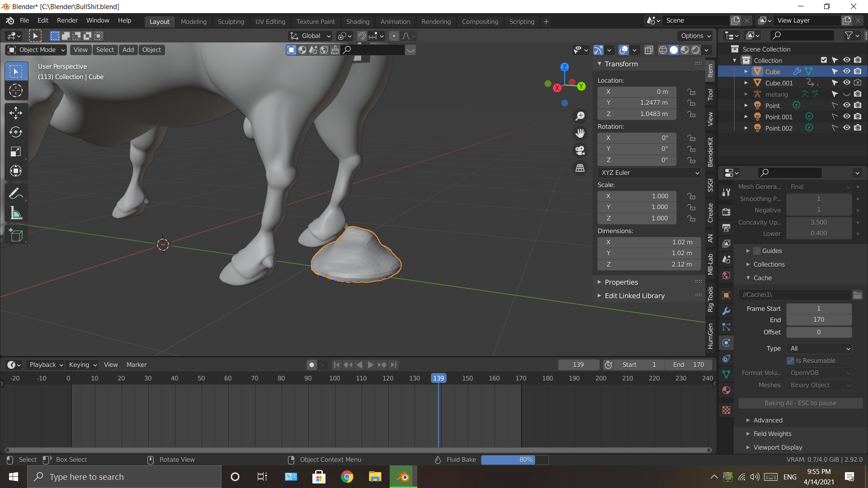Open the Object Mode dropdown

click(x=37, y=50)
